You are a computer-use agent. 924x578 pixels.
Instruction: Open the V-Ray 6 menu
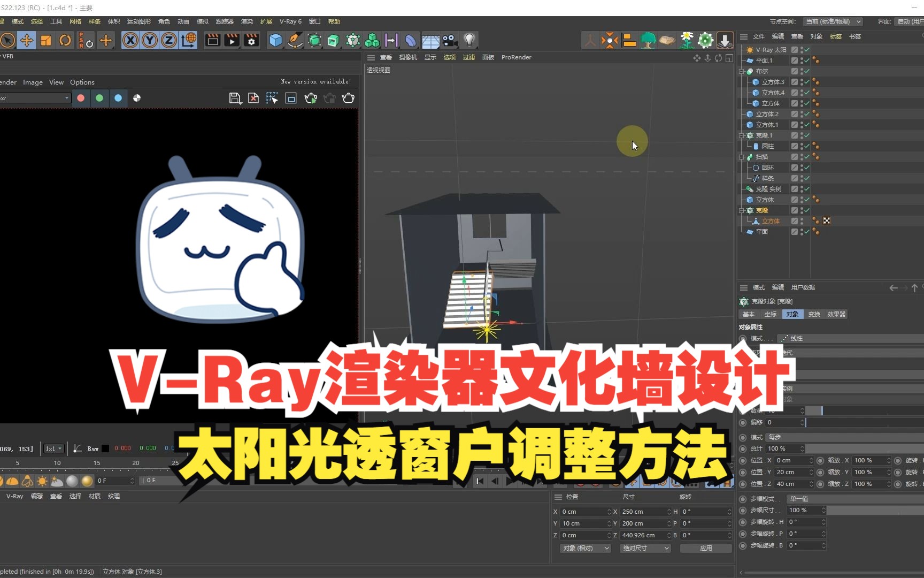(290, 21)
